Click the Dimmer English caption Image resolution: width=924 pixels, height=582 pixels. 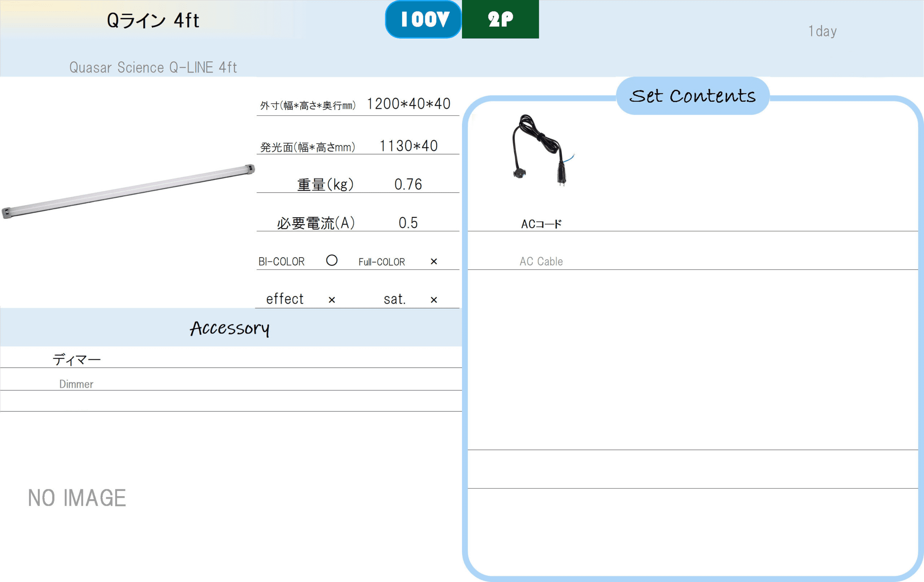(77, 384)
